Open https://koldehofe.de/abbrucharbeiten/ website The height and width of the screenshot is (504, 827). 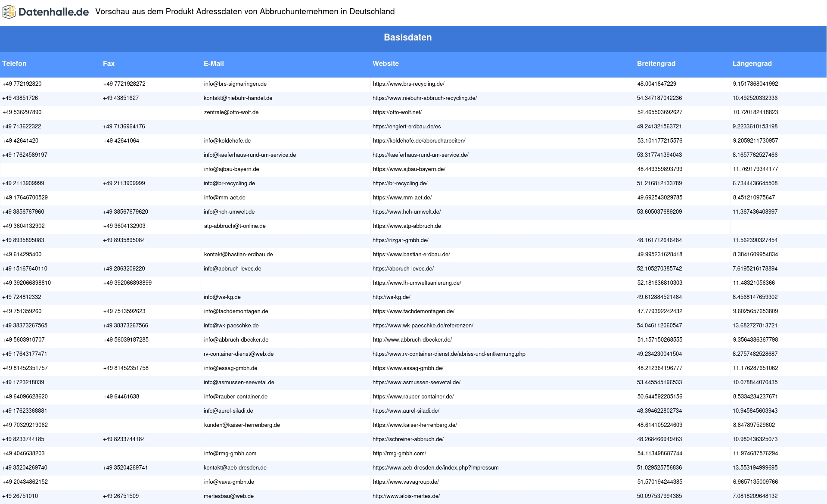419,141
